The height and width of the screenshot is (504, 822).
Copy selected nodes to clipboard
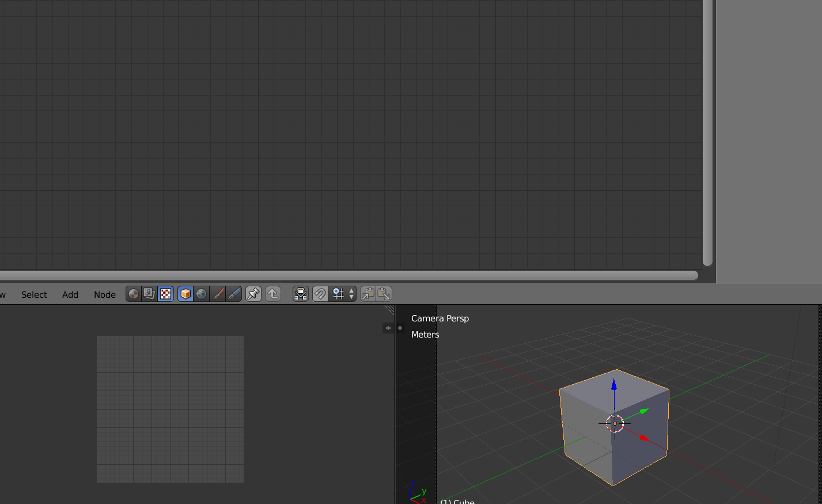click(x=368, y=294)
